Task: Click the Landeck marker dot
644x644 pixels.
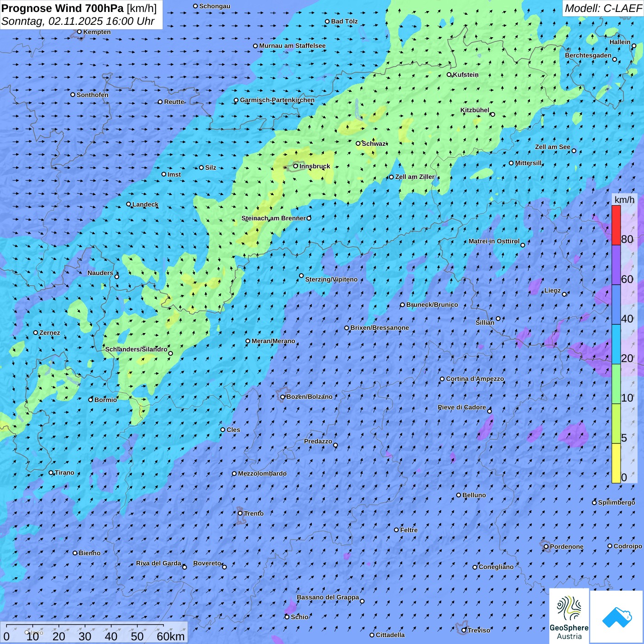Action: click(x=128, y=204)
